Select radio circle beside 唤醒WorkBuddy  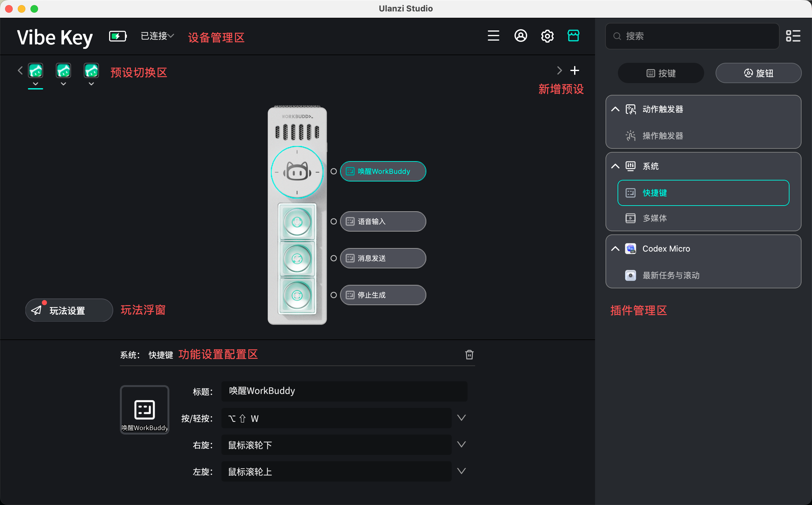click(x=334, y=171)
